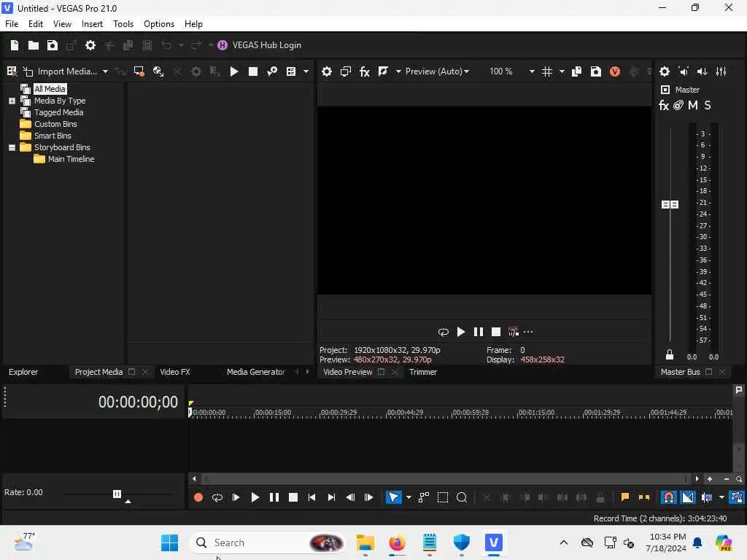Click the record button in the timeline transport

(x=198, y=497)
